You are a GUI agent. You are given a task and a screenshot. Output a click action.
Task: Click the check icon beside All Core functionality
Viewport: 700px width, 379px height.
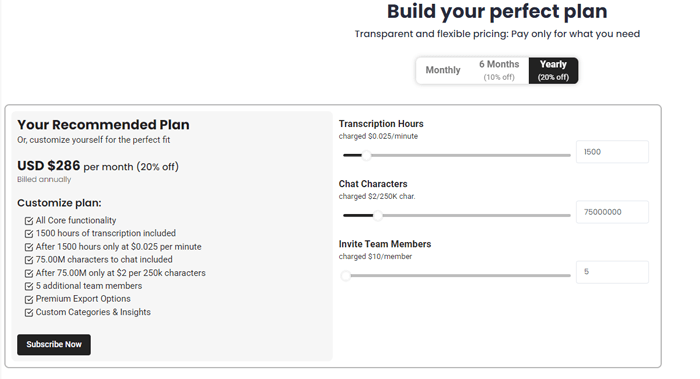point(29,221)
